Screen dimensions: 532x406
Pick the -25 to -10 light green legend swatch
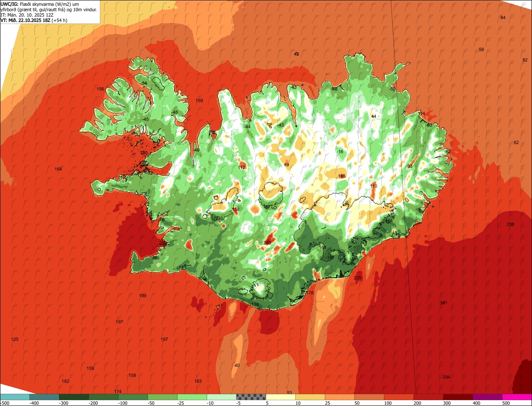(192, 397)
